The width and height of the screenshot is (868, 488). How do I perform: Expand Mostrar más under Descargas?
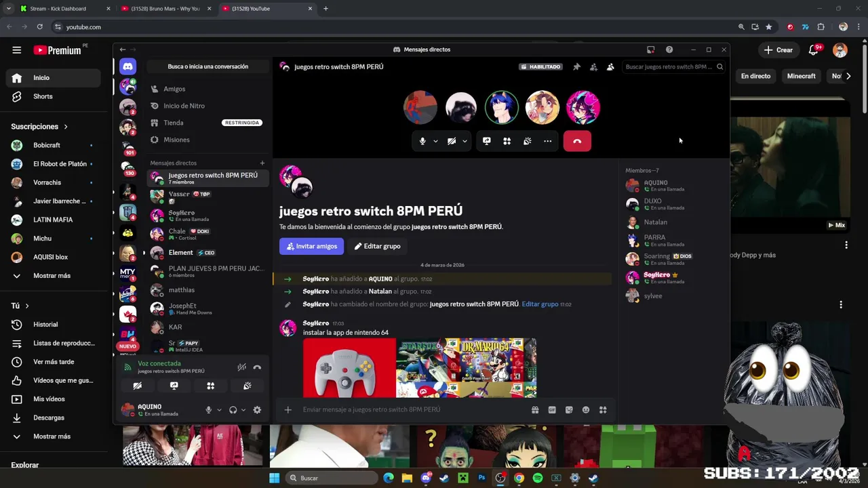click(x=52, y=436)
